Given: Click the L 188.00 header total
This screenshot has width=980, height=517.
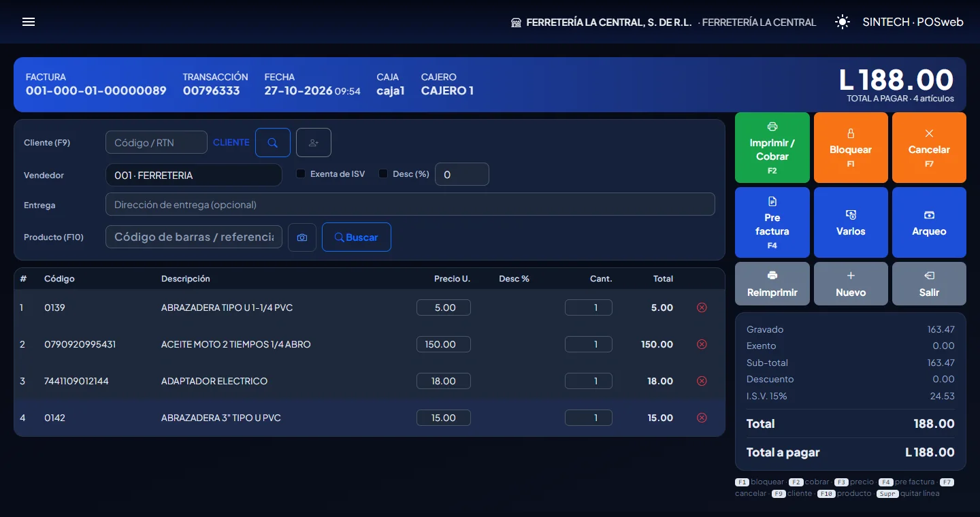Looking at the screenshot, I should point(896,80).
